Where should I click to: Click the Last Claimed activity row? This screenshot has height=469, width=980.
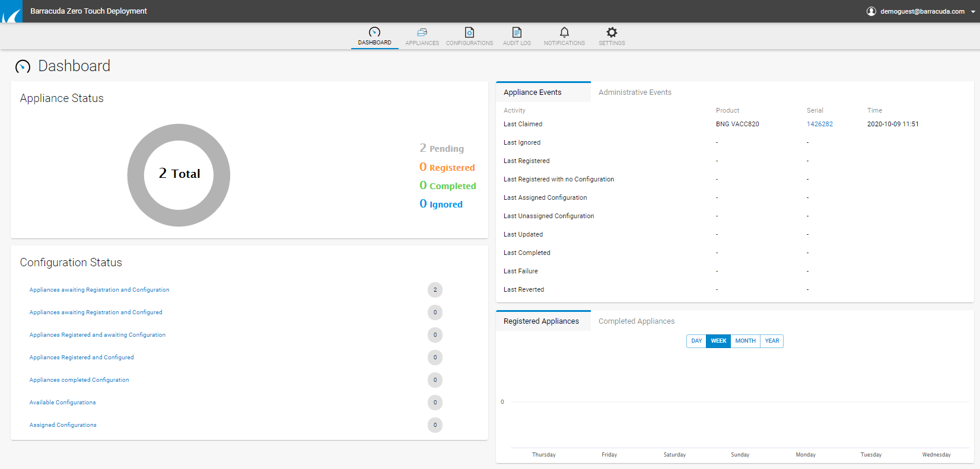(734, 124)
